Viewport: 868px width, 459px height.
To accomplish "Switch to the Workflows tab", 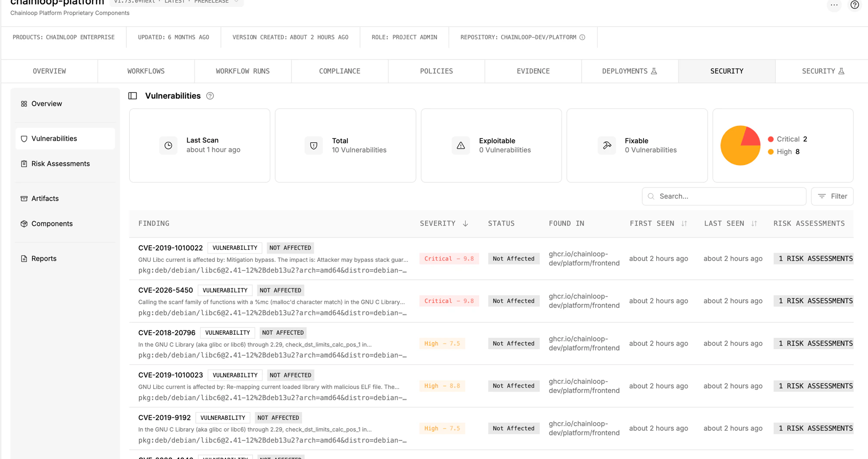I will pos(146,71).
